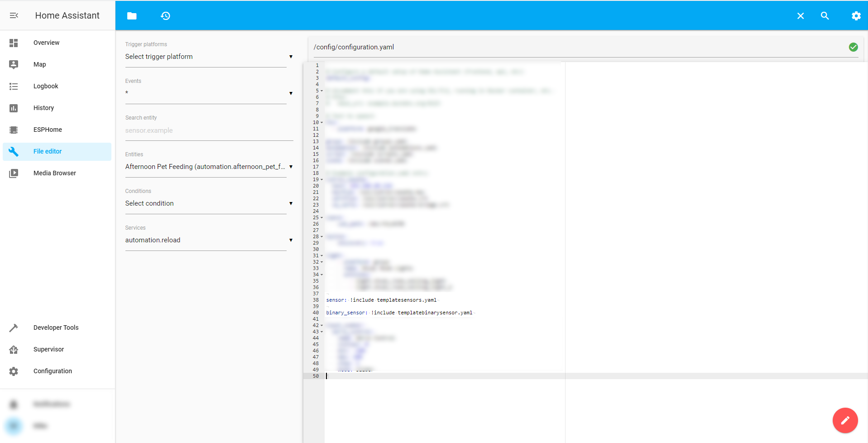Open the Map icon in sidebar
This screenshot has width=868, height=443.
pos(14,64)
